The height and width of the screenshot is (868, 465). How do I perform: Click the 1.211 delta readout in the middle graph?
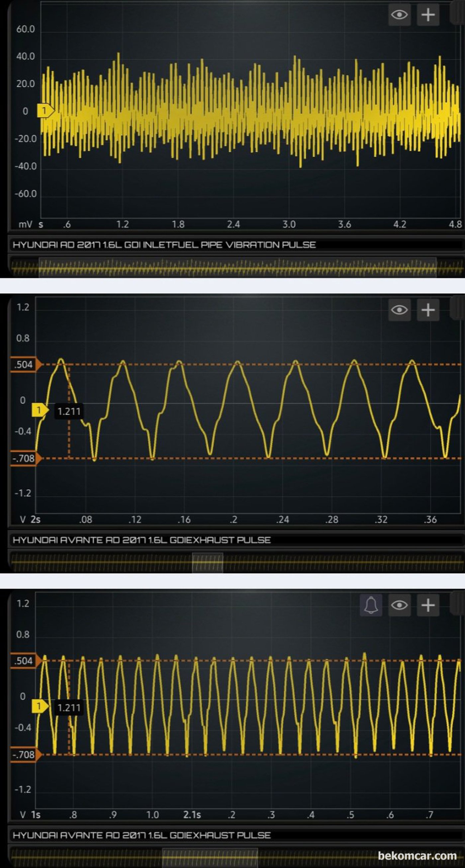click(x=69, y=411)
